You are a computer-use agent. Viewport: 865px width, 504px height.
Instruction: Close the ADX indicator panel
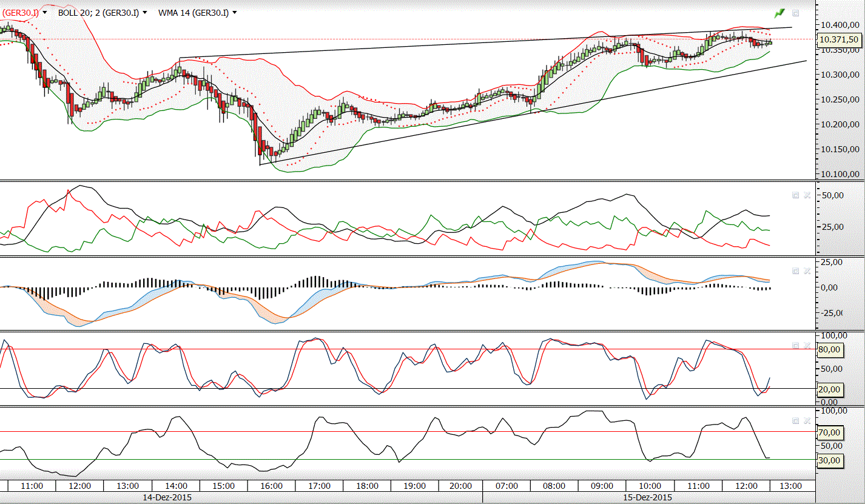[807, 195]
